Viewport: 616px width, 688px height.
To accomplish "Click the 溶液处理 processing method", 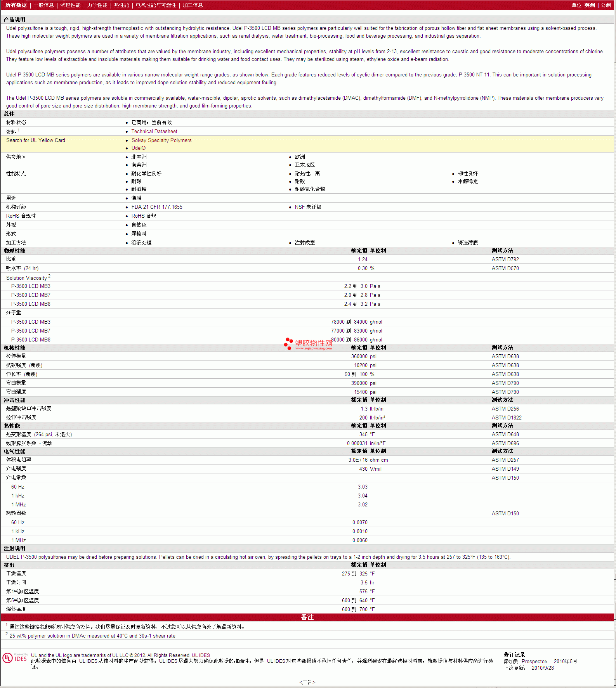I will (x=141, y=243).
